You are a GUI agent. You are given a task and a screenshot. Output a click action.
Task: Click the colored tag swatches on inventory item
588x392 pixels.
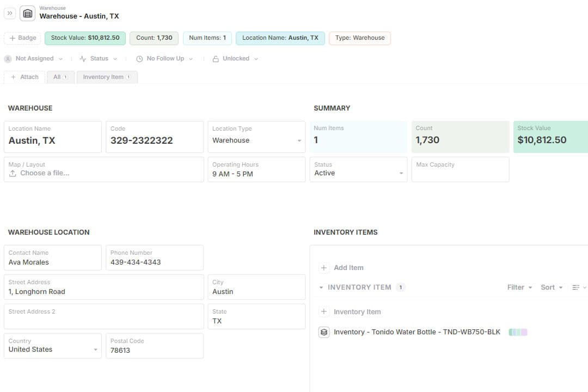[518, 332]
